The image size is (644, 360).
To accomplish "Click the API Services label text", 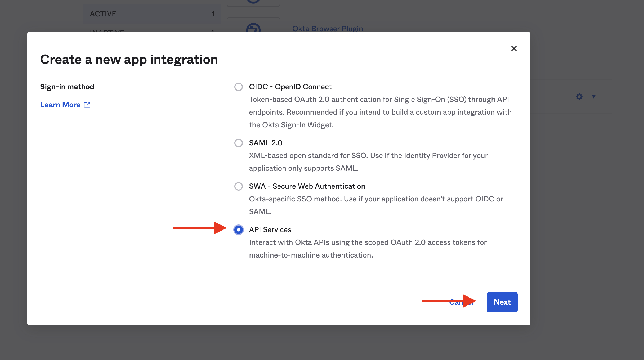I will pyautogui.click(x=270, y=230).
